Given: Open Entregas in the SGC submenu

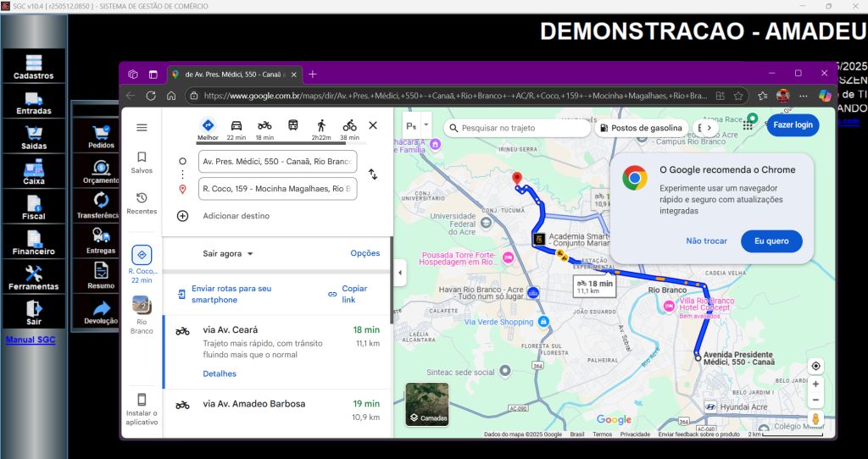Looking at the screenshot, I should point(101,242).
